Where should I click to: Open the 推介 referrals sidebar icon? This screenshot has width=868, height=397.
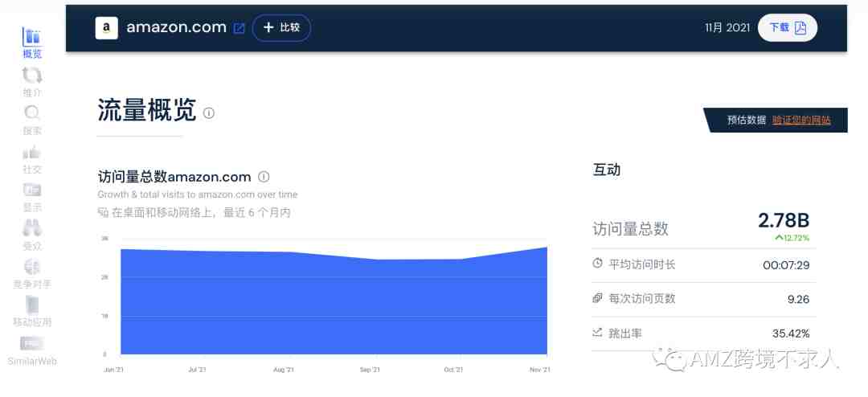(x=32, y=75)
